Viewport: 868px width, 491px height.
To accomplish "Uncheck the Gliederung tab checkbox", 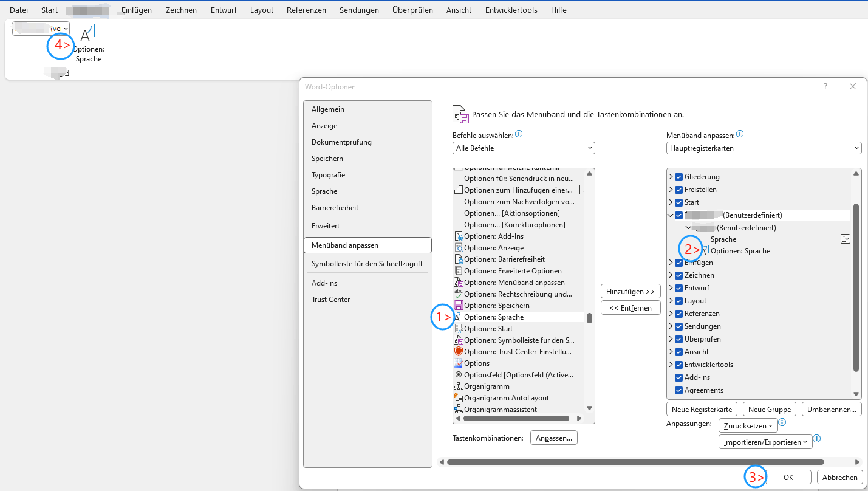I will click(x=679, y=177).
